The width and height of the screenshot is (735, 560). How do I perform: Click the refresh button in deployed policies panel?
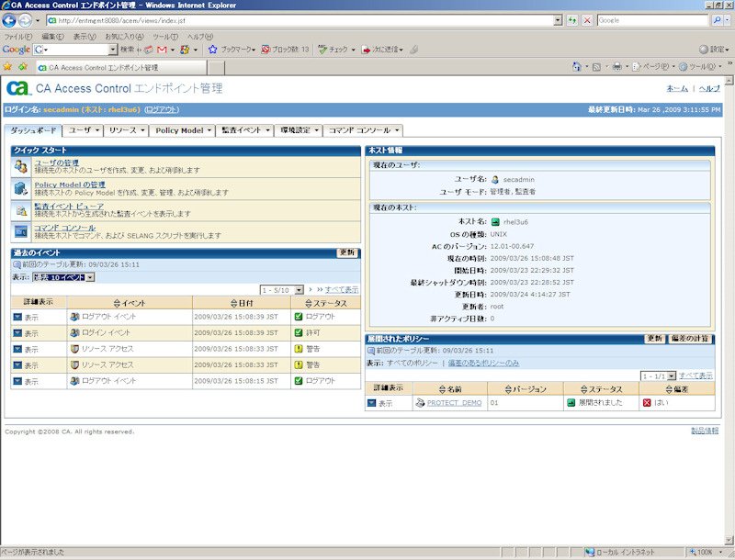655,339
